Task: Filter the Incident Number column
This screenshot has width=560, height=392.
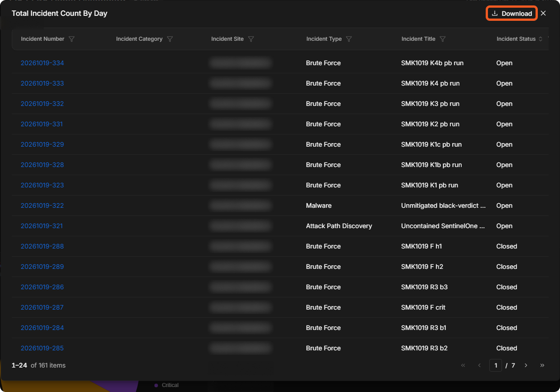Action: point(72,39)
